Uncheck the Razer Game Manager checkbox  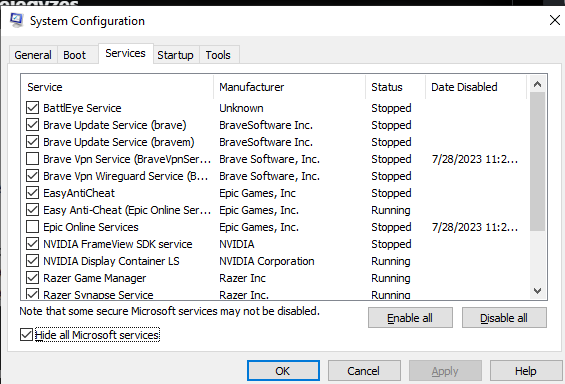tap(32, 278)
